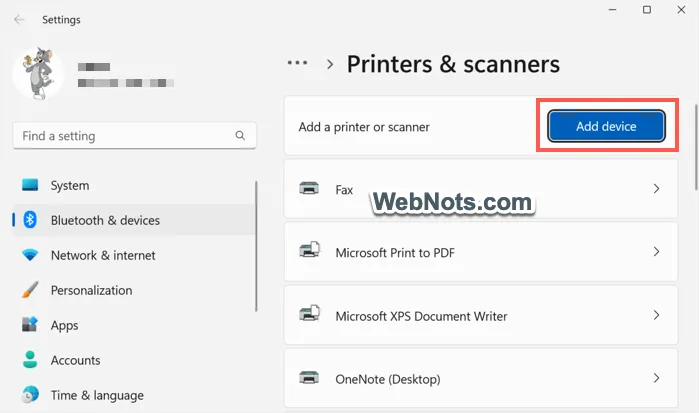699x413 pixels.
Task: Open Microsoft Print to PDF entry
Action: [481, 252]
